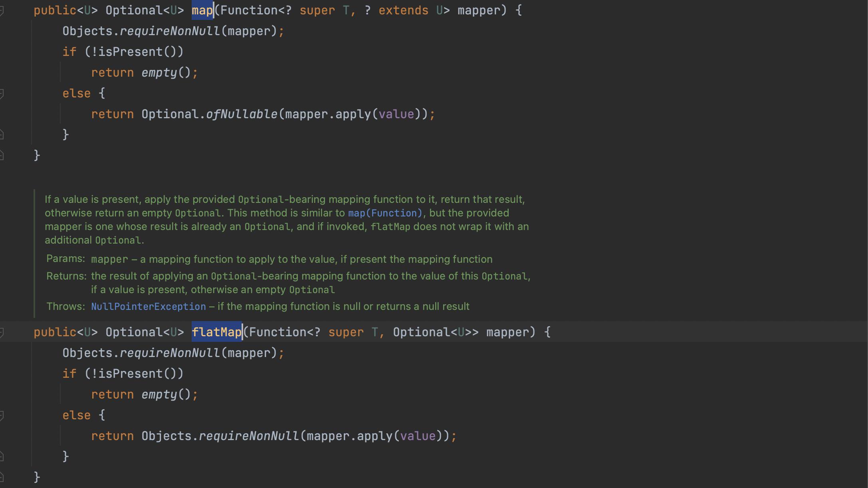Click 'else' keyword in the map method
The image size is (868, 488).
tap(76, 93)
